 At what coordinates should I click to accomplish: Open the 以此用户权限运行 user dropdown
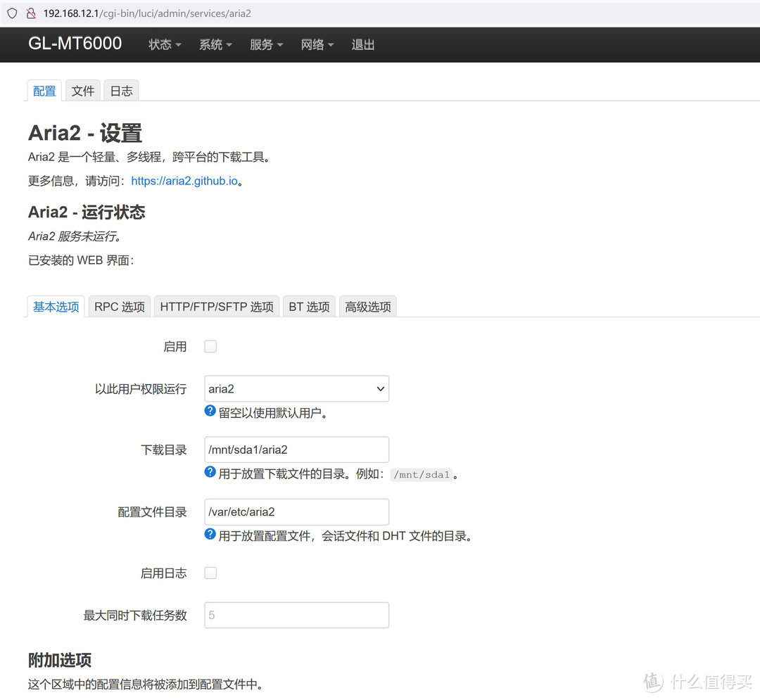[297, 388]
